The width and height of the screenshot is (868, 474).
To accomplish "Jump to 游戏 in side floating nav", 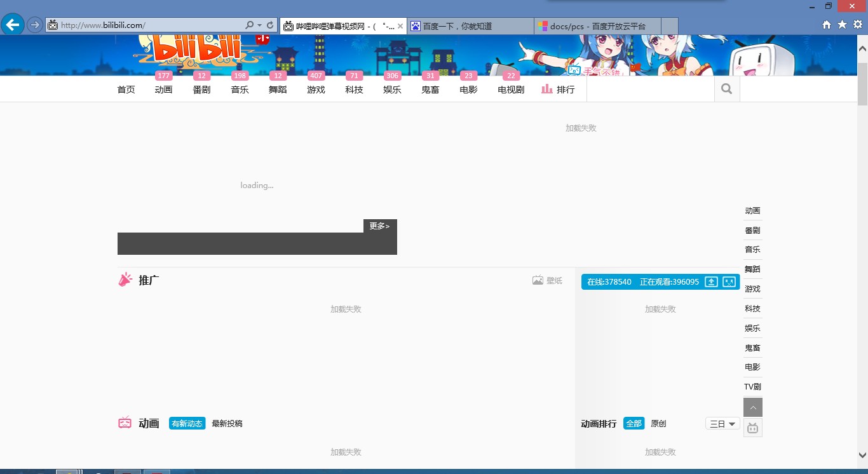I will (752, 289).
